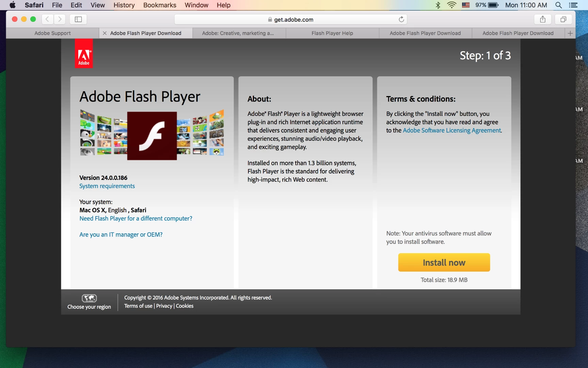Click the Adobe logo

(x=84, y=53)
